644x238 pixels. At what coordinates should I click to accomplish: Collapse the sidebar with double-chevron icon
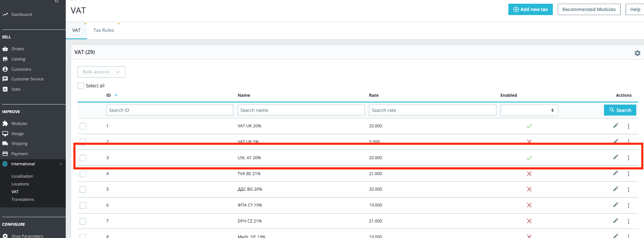pos(57,2)
